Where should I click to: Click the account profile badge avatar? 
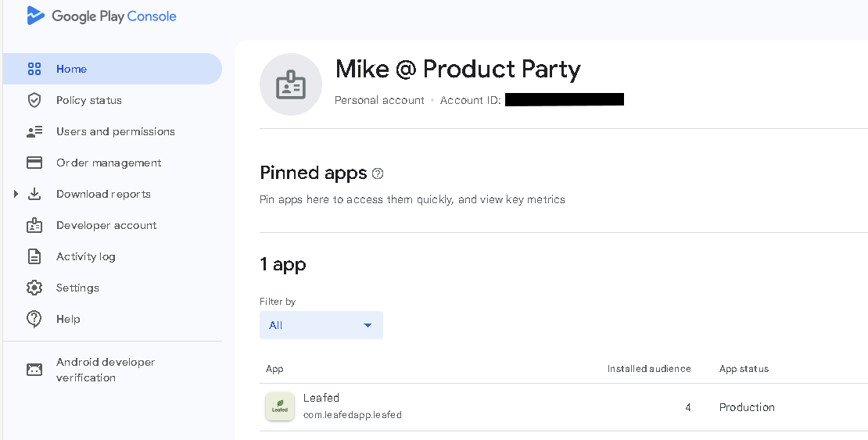point(291,84)
